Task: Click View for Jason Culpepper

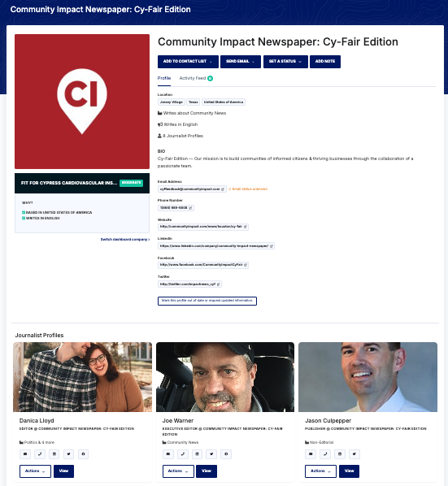Action: pos(349,471)
